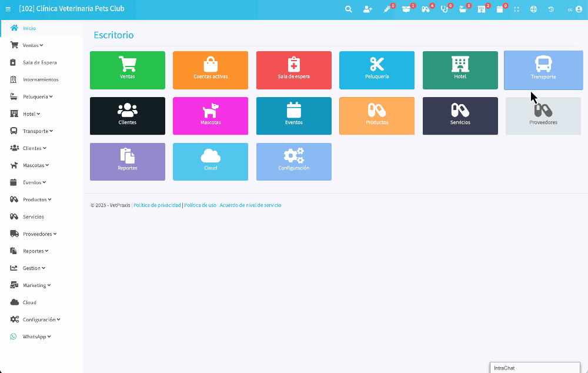Open the history clock icon
The image size is (588, 373).
tap(551, 9)
